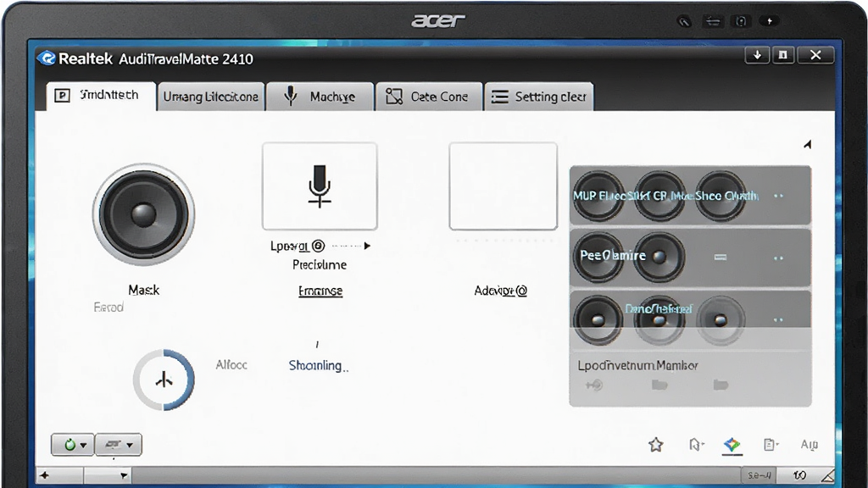Viewport: 868px width, 488px height.
Task: Select the first speaker in the PeeOlamire row
Action: point(598,257)
